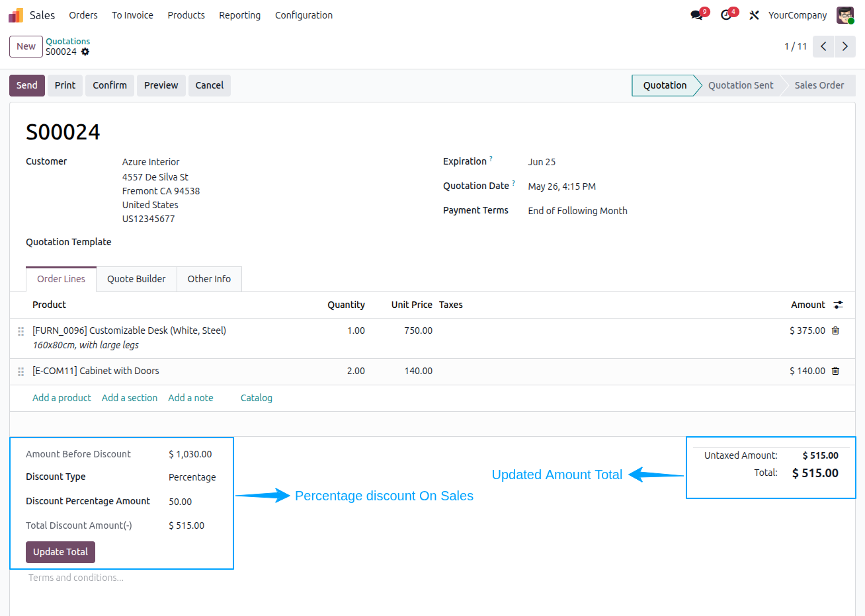Open the Sales app home icon
This screenshot has width=865, height=616.
tap(16, 15)
